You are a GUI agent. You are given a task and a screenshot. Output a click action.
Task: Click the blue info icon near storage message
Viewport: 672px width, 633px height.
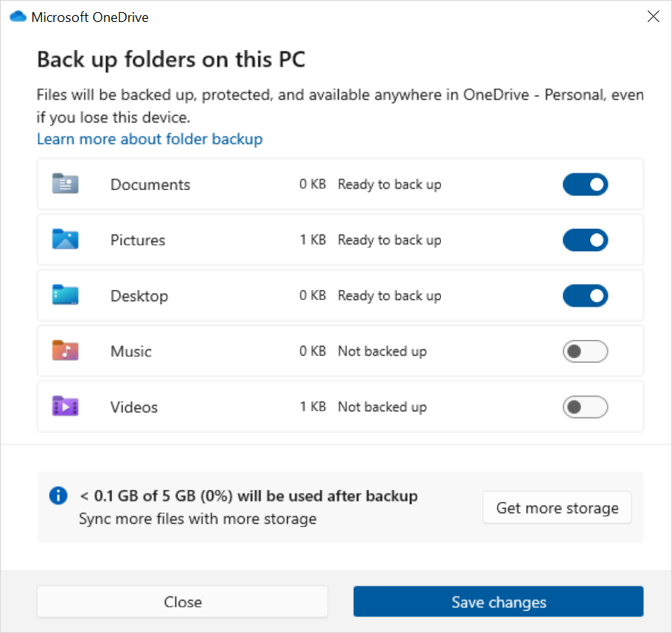point(58,496)
